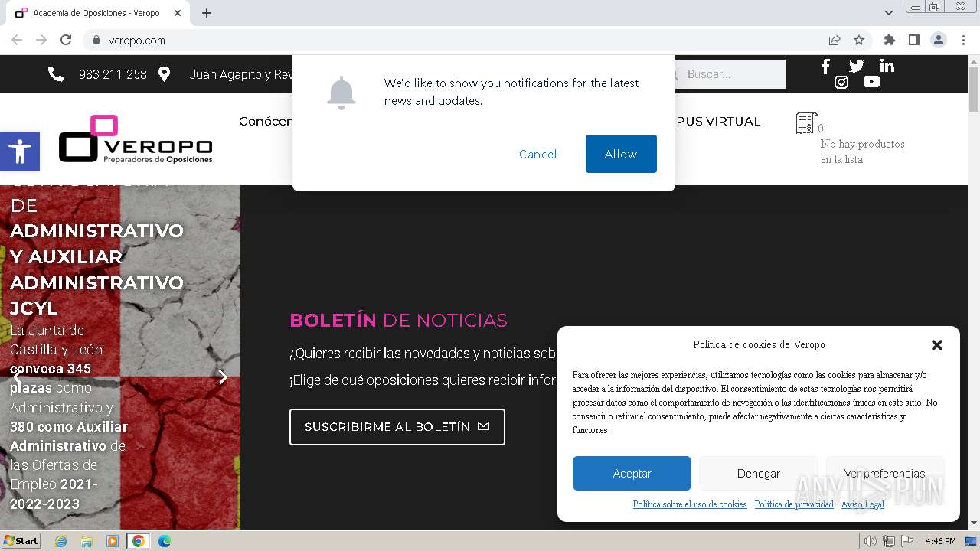Click the phone handset icon
The height and width of the screenshot is (551, 980).
click(56, 74)
